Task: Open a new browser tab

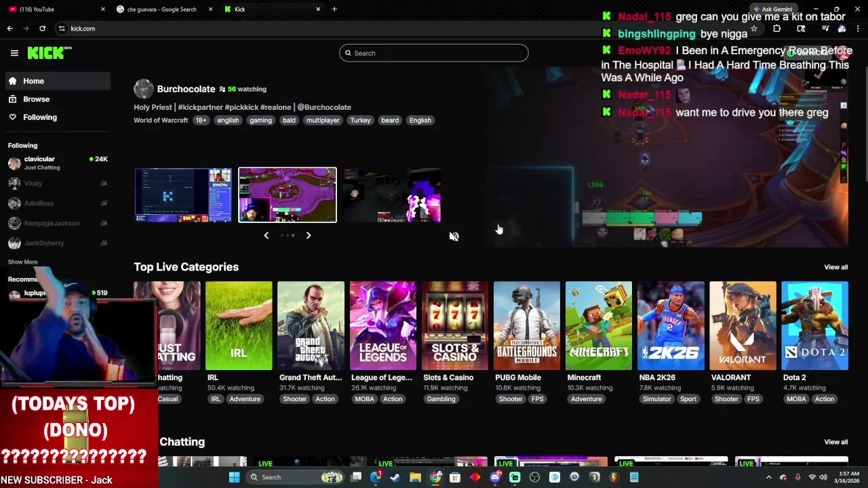Action: click(334, 9)
